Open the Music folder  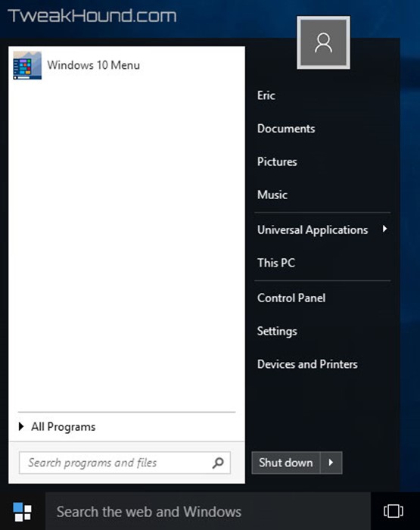click(x=272, y=195)
